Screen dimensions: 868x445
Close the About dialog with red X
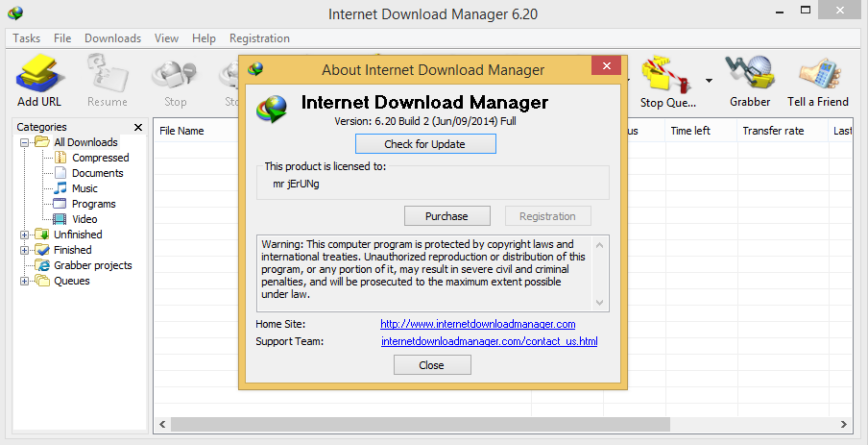tap(606, 66)
